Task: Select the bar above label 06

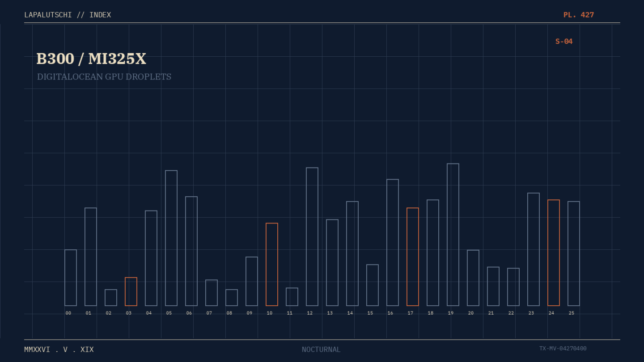Action: coord(191,251)
